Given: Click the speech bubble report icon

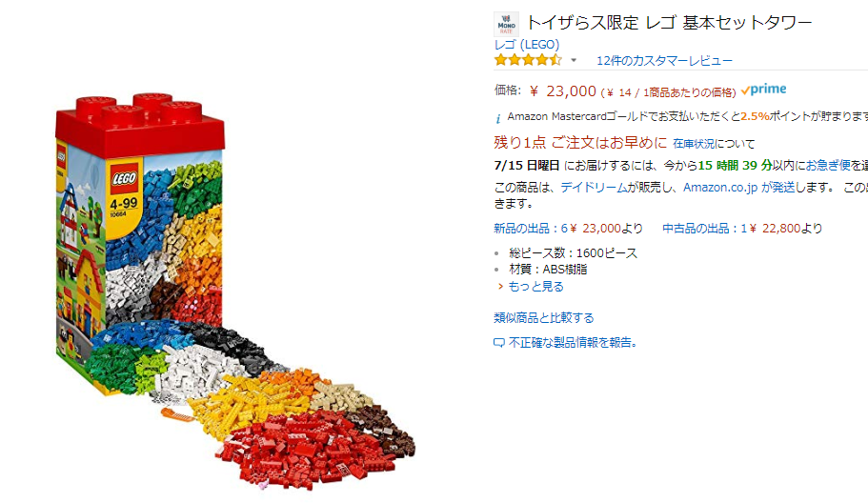Looking at the screenshot, I should click(498, 343).
